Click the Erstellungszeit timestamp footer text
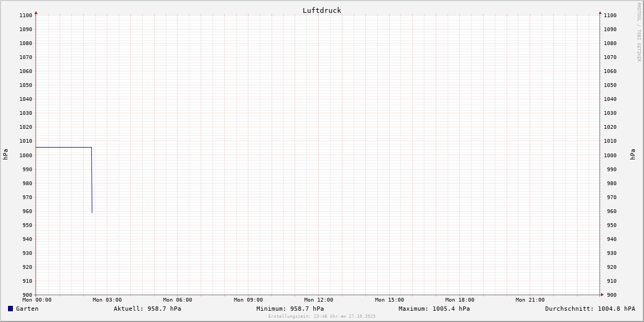The height and width of the screenshot is (322, 644). tap(321, 316)
